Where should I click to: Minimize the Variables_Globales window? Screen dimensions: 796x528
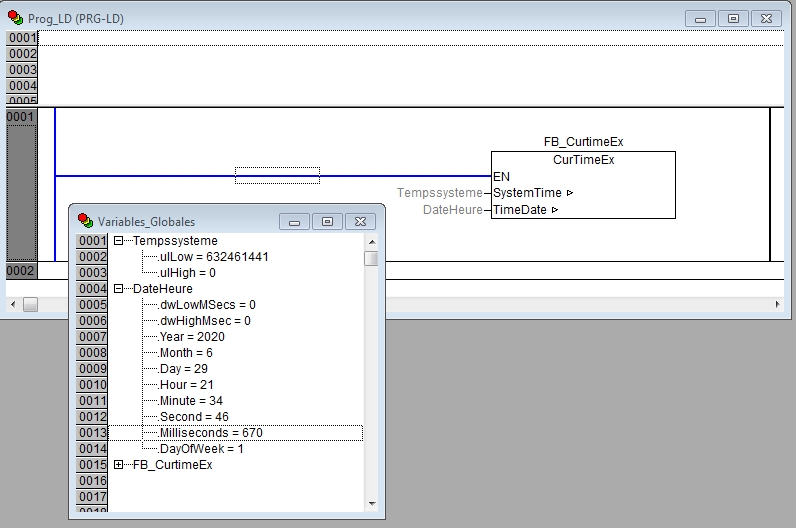(295, 221)
